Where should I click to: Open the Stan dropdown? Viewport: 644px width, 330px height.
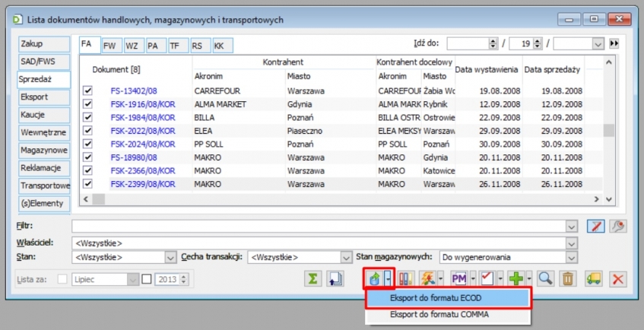(170, 258)
